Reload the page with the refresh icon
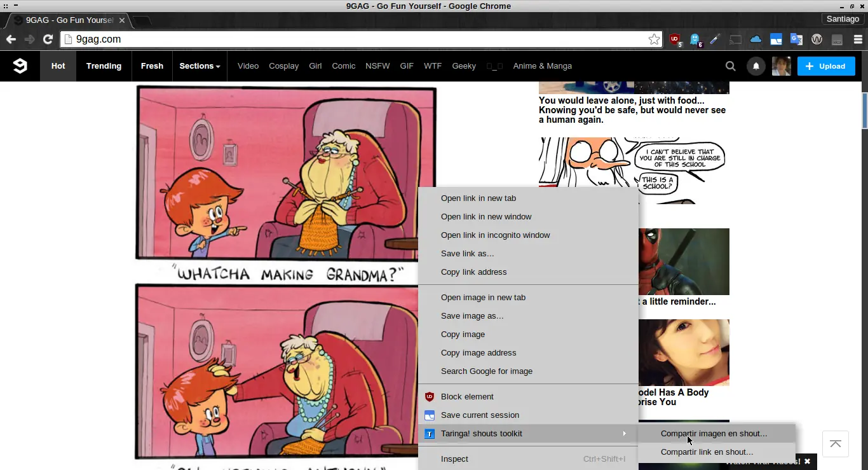 (x=48, y=39)
